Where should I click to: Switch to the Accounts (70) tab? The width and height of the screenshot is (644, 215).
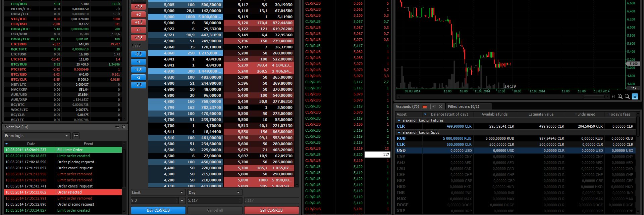(x=407, y=106)
